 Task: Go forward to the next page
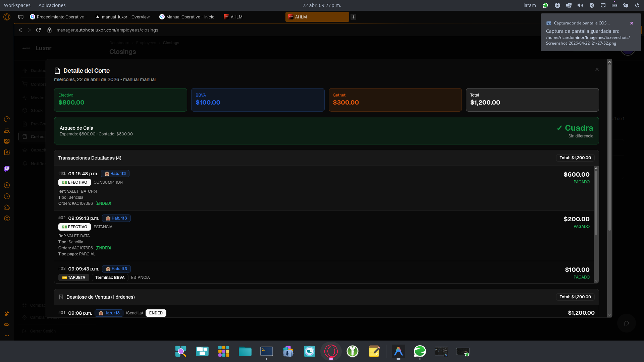[x=29, y=30]
